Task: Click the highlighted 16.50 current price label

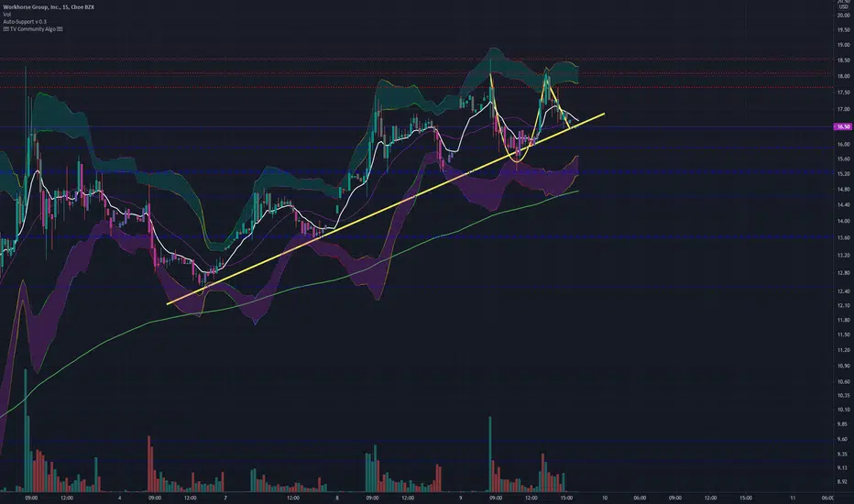Action: (x=843, y=126)
